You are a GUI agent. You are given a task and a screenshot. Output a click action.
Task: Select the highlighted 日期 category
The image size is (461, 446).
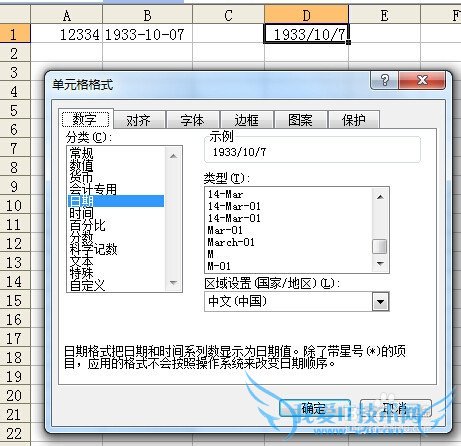pyautogui.click(x=116, y=201)
